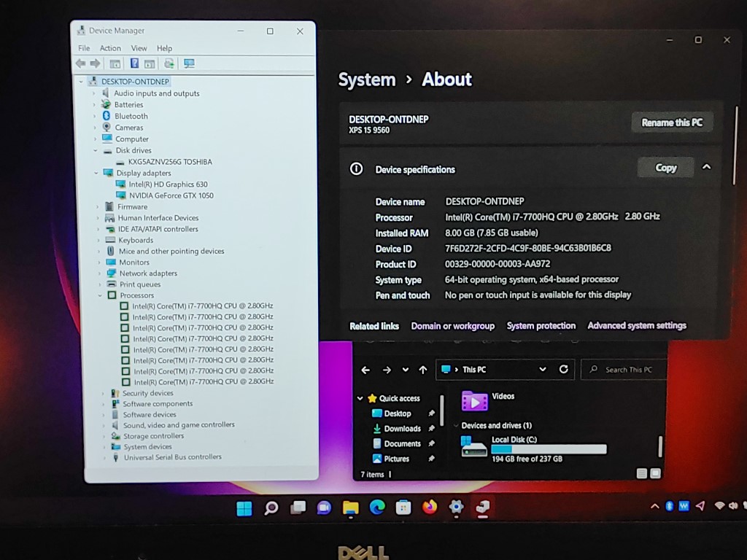Click the Settings window scrollbar
Image resolution: width=747 pixels, height=560 pixels.
click(x=736, y=145)
